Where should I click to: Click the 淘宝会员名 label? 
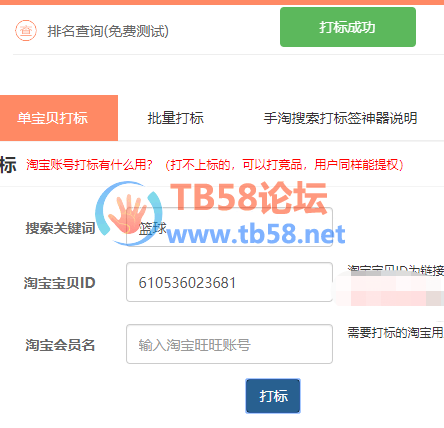pyautogui.click(x=60, y=345)
